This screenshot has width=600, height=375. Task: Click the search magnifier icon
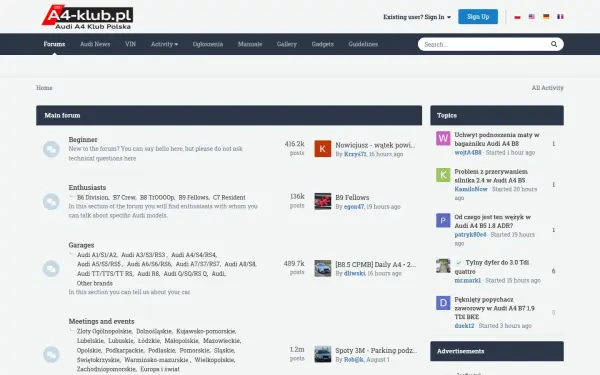[x=554, y=44]
